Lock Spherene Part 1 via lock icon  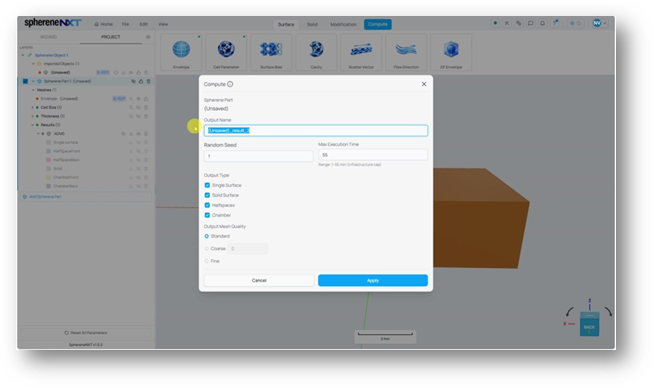141,81
